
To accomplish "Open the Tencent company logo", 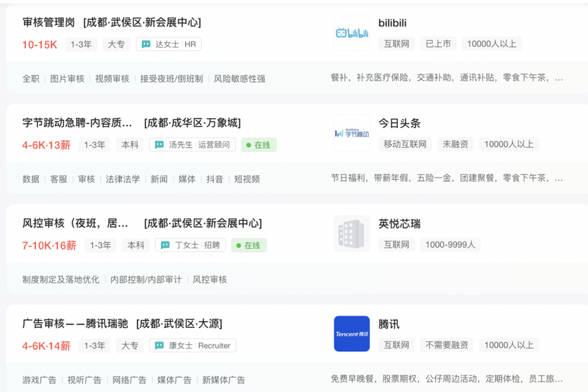I will tap(352, 334).
